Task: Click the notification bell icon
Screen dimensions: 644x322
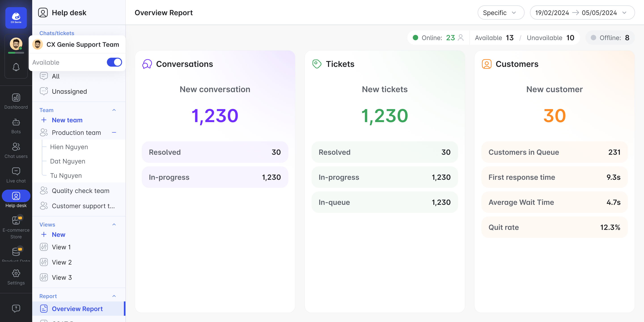Action: (16, 67)
